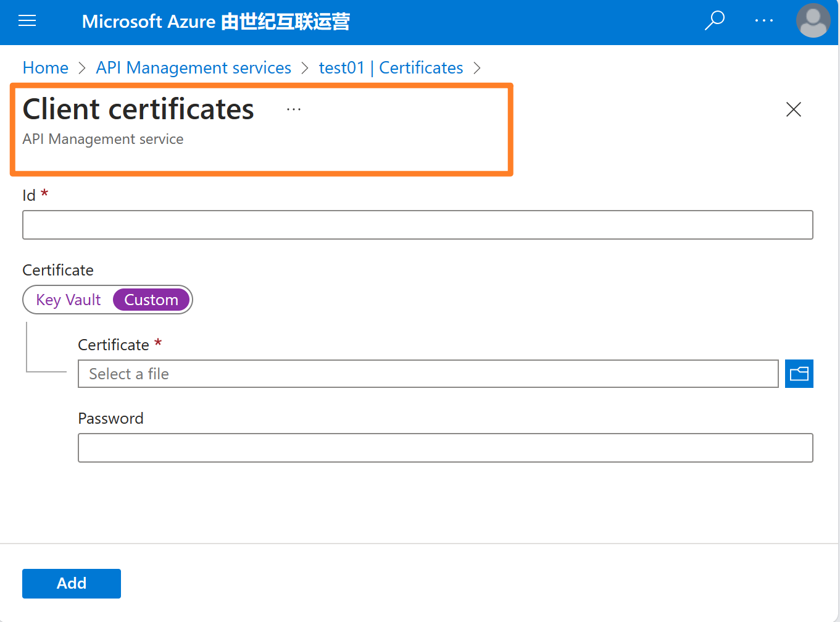Open ellipsis options beside Client certificates title

coord(294,109)
